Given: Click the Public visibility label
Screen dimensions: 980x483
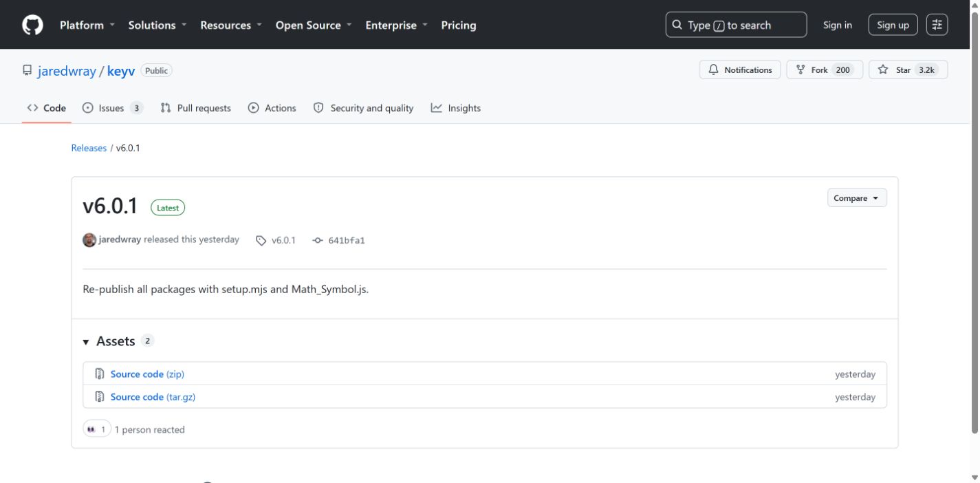Looking at the screenshot, I should point(156,70).
